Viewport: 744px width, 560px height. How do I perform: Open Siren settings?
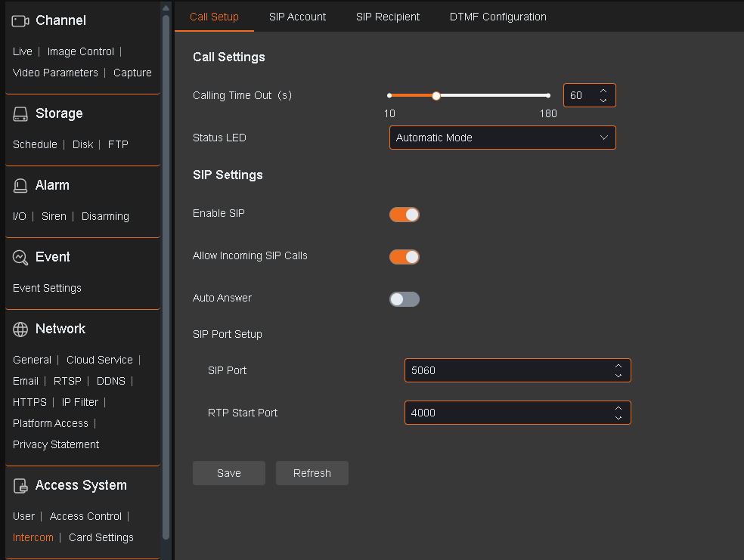pyautogui.click(x=54, y=216)
